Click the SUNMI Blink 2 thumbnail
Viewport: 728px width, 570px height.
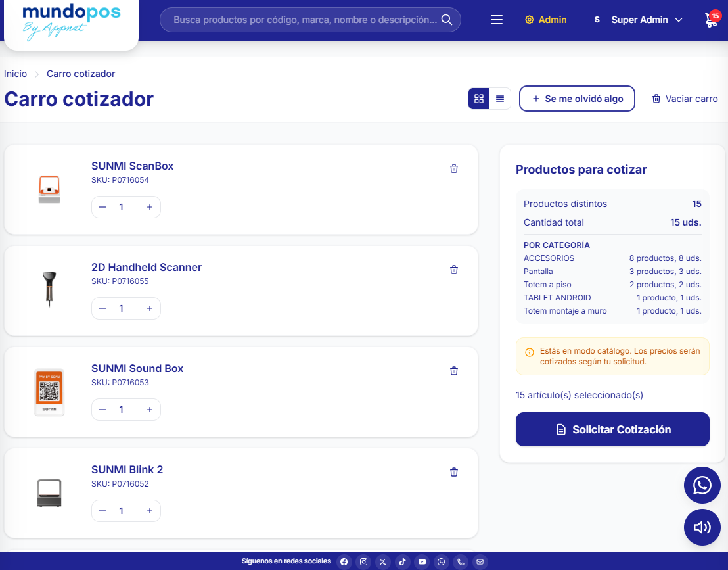click(x=49, y=493)
